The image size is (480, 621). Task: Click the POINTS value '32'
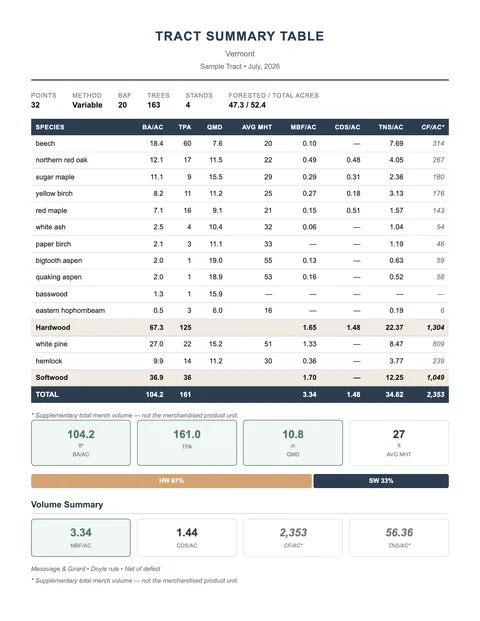coord(35,105)
